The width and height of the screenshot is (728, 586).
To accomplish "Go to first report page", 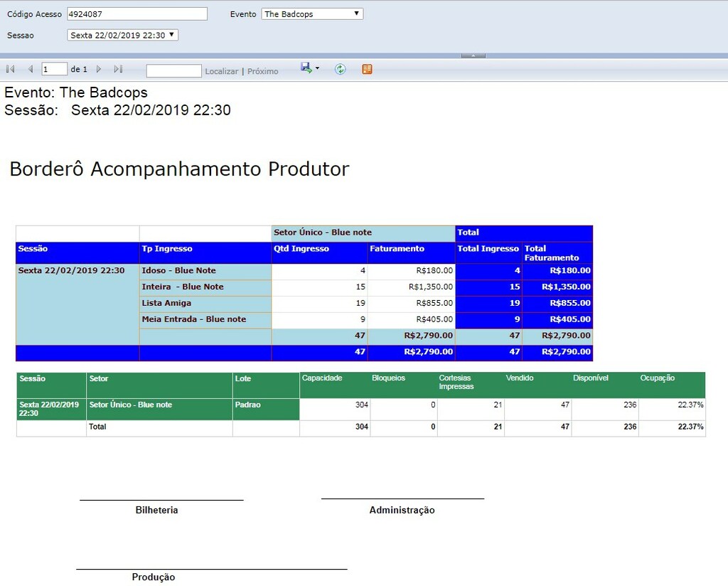I will click(x=11, y=69).
